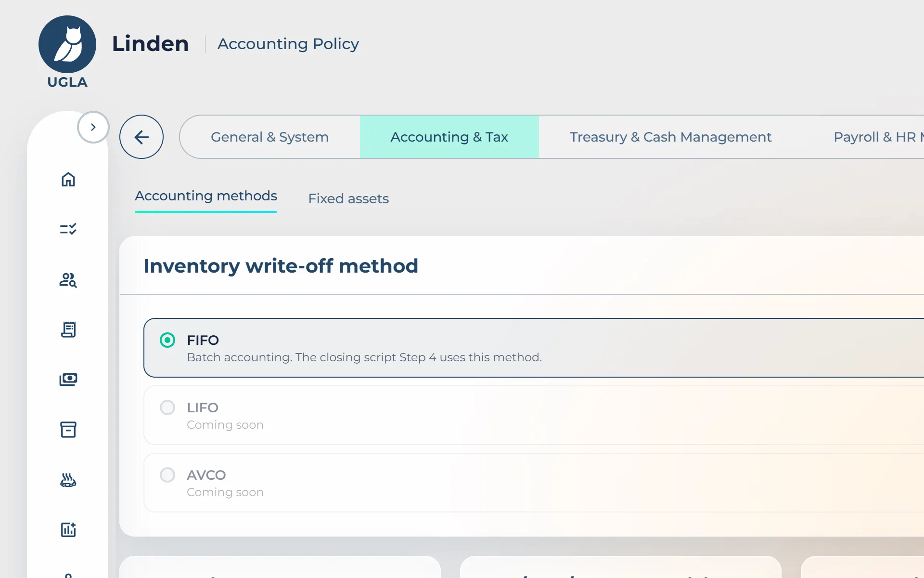
Task: Click Coming soon text under AVCO
Action: (x=225, y=492)
